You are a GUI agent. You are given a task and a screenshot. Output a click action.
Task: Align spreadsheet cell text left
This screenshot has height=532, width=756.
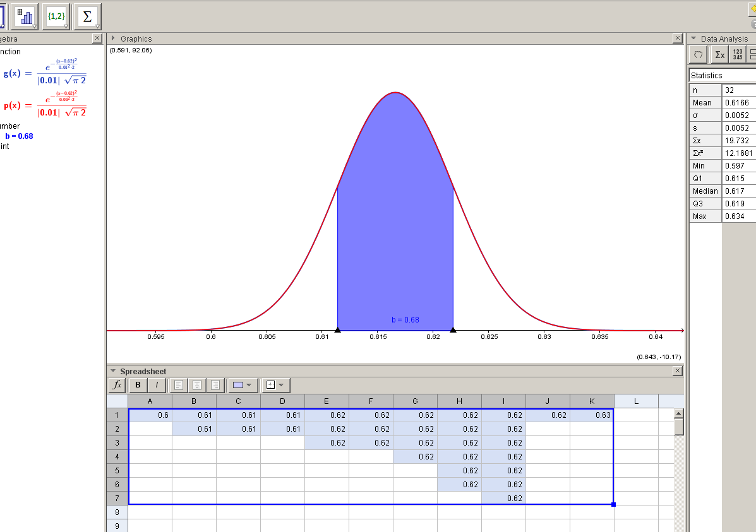(x=178, y=385)
